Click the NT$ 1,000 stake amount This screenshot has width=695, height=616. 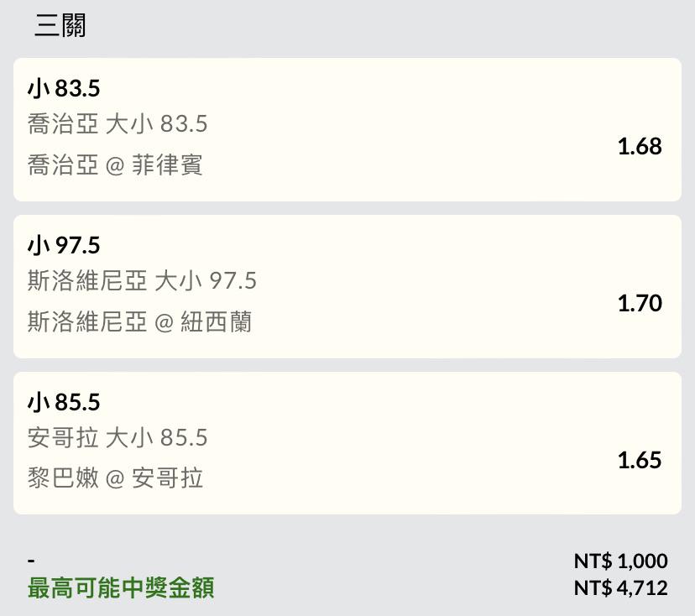(620, 561)
